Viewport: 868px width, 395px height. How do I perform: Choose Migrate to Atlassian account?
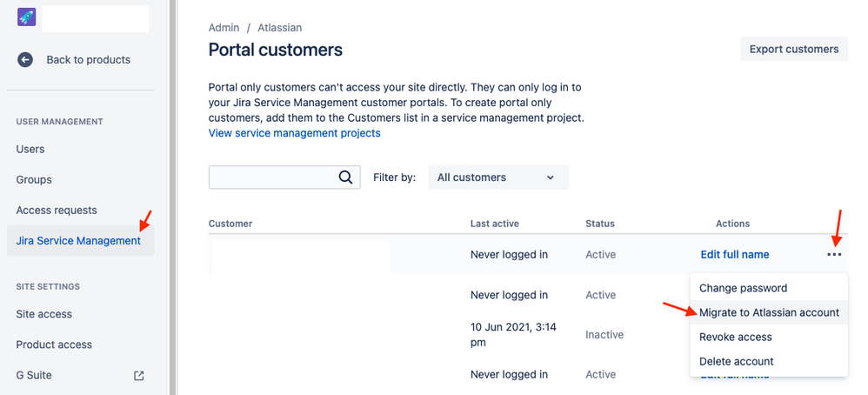[x=769, y=312]
